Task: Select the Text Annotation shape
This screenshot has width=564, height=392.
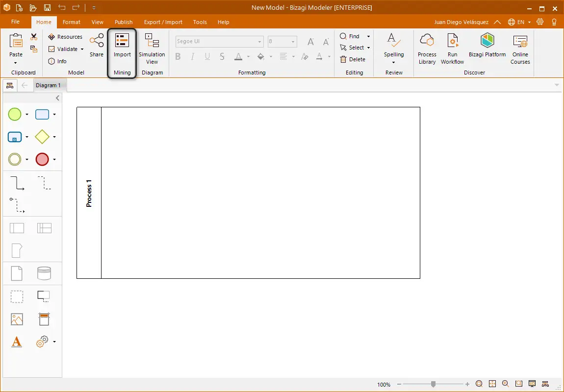Action: [x=44, y=296]
